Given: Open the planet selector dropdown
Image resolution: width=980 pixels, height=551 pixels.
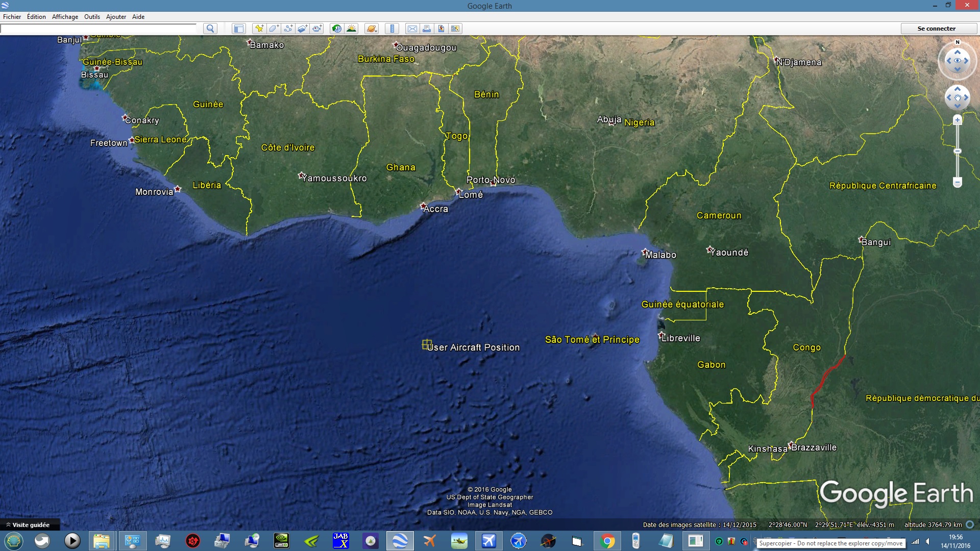Looking at the screenshot, I should (372, 29).
